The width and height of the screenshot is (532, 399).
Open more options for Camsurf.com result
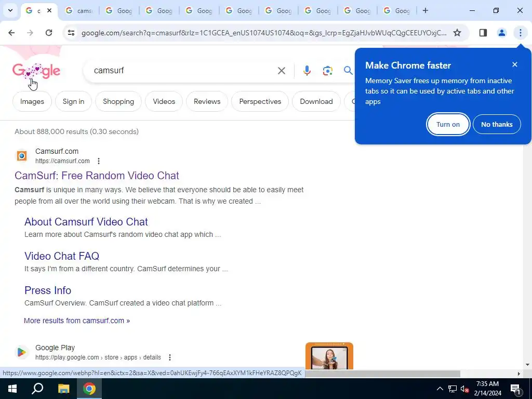click(98, 161)
